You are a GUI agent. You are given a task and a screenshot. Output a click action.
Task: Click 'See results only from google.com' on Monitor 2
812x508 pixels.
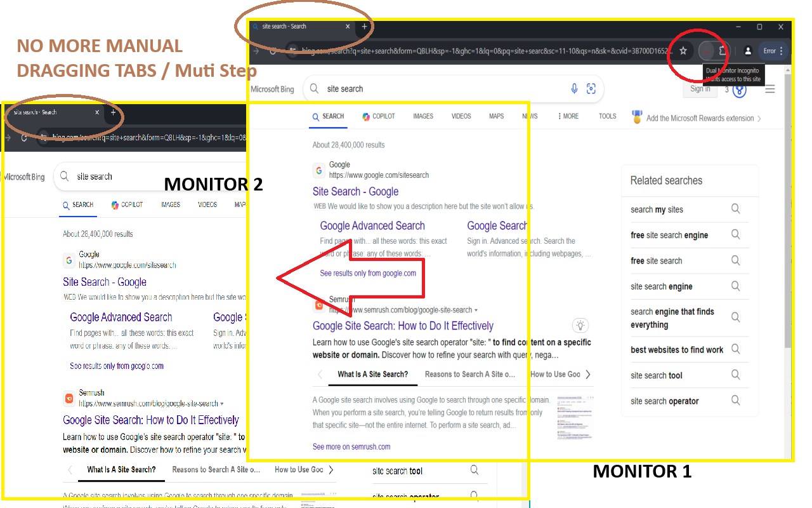[x=117, y=366]
